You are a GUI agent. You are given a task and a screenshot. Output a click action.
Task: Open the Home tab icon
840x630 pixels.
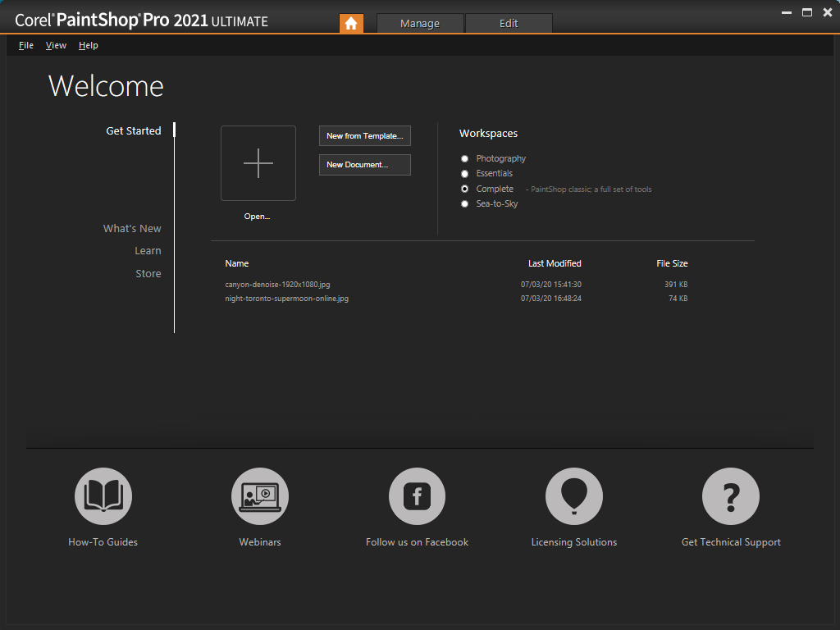click(351, 23)
